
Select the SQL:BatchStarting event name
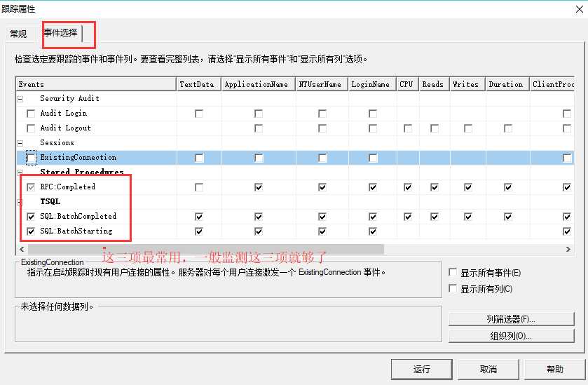point(76,231)
